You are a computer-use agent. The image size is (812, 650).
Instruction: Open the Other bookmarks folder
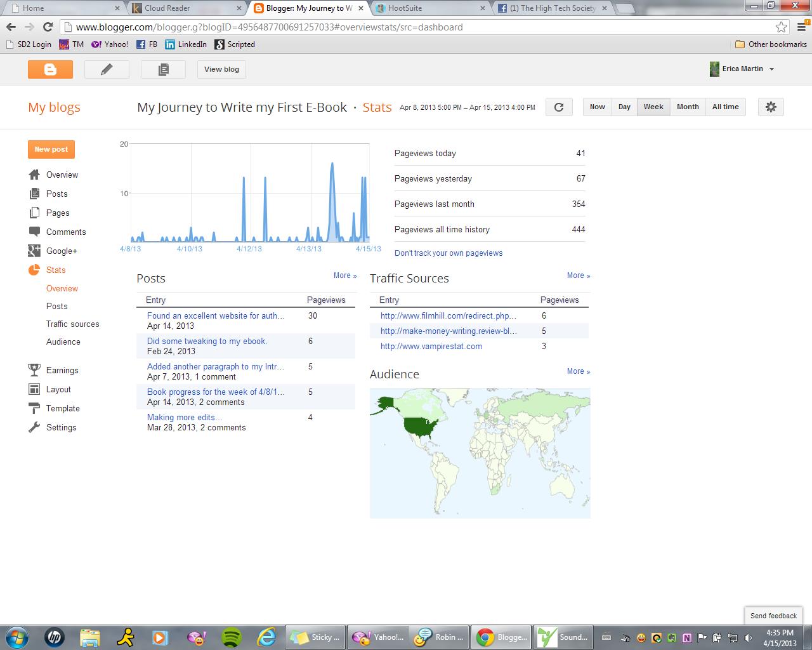pos(771,44)
